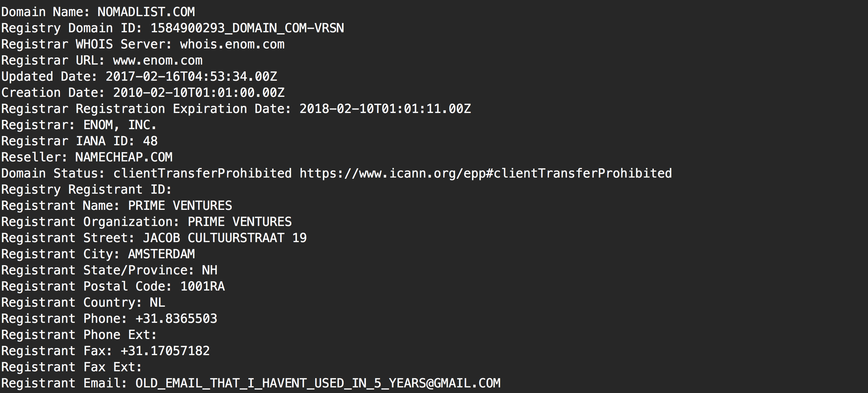Click the Registrant Name PRIME VENTURES
This screenshot has height=393, width=868.
(180, 206)
